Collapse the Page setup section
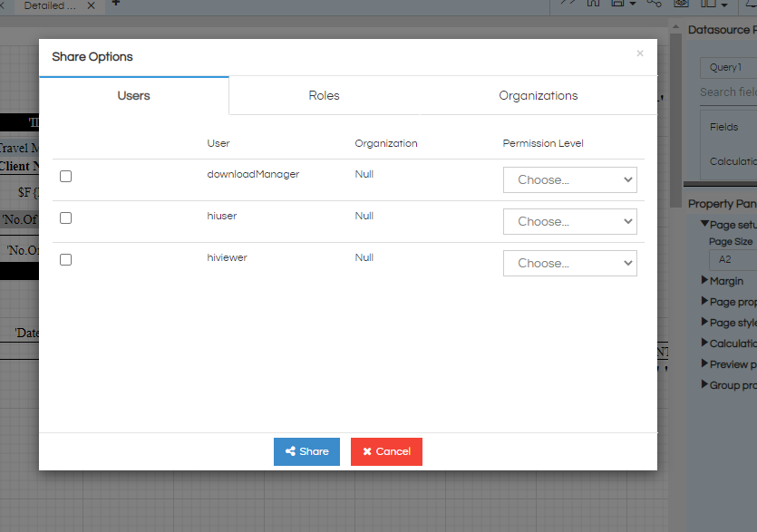This screenshot has width=757, height=532. (704, 224)
